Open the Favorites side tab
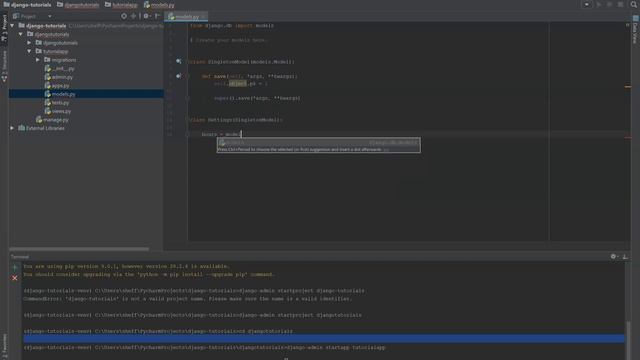 [x=4, y=346]
